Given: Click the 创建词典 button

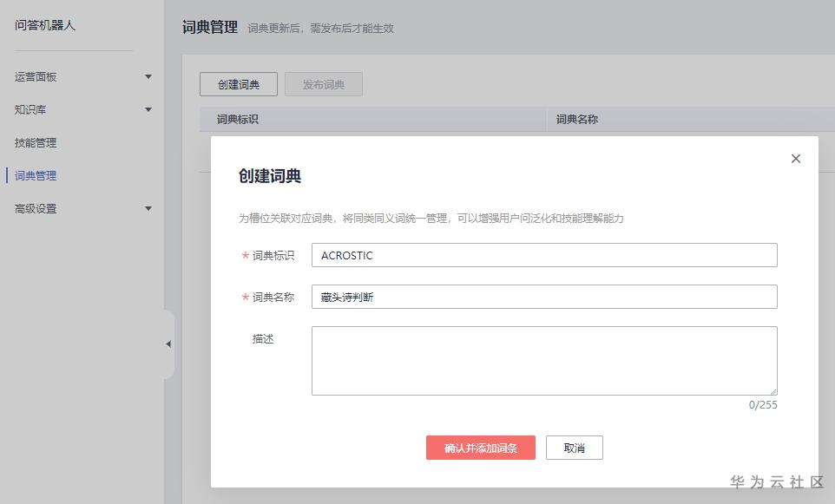Looking at the screenshot, I should click(x=239, y=84).
